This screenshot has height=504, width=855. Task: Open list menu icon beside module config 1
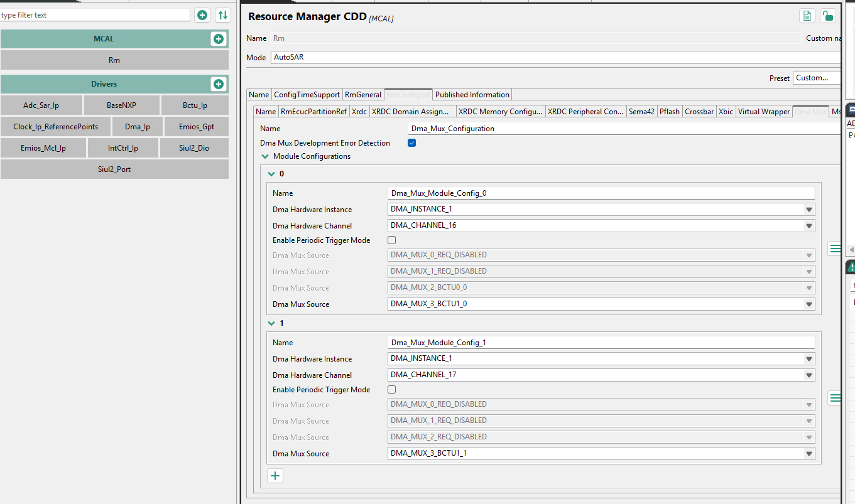pyautogui.click(x=835, y=398)
